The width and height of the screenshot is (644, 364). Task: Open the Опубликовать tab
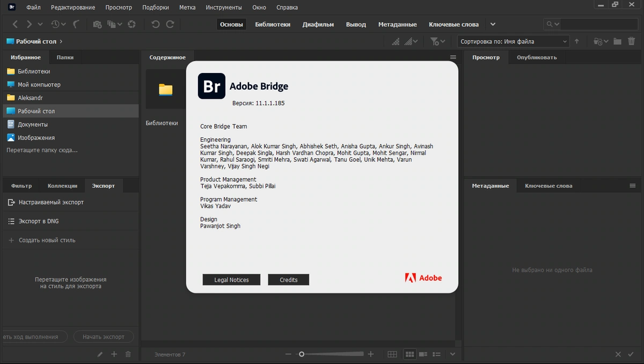click(537, 57)
